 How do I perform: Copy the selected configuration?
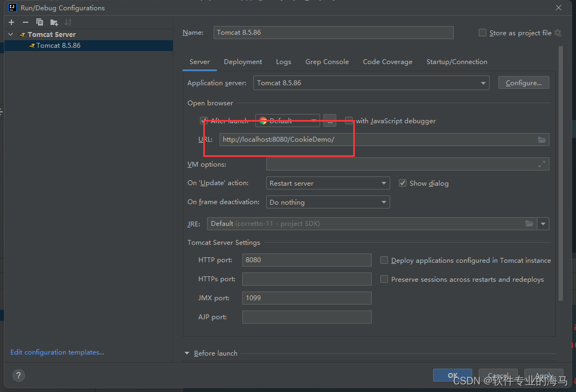coord(39,22)
